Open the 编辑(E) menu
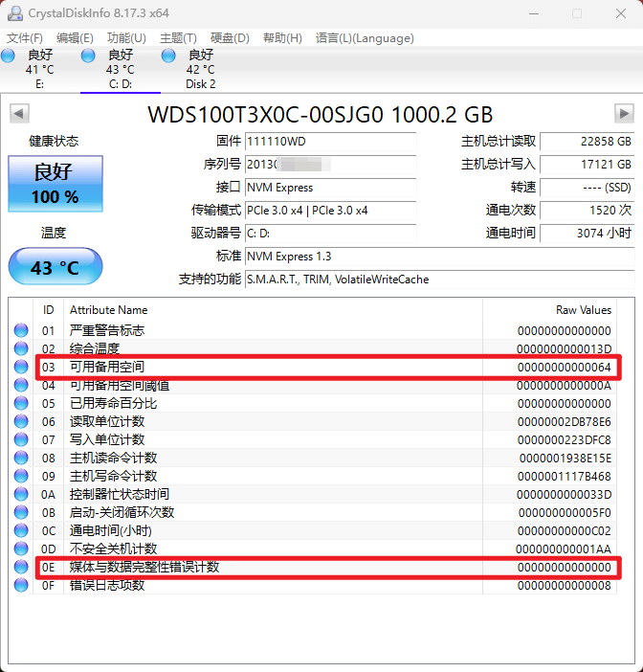 (75, 38)
